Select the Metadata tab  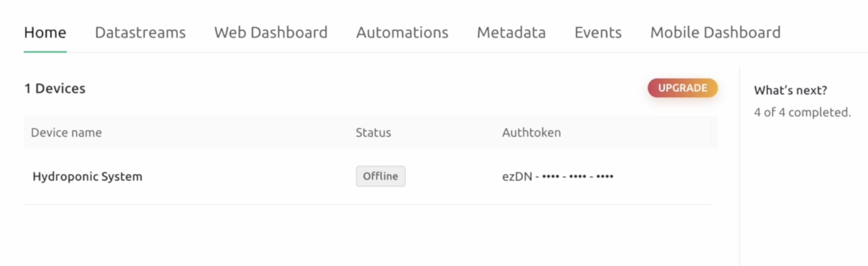(x=511, y=33)
